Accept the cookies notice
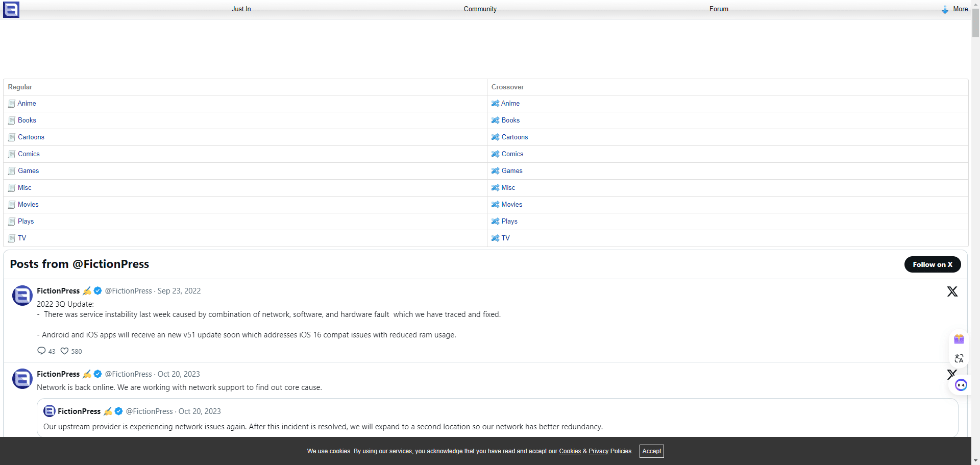Viewport: 980px width, 465px height. click(651, 451)
